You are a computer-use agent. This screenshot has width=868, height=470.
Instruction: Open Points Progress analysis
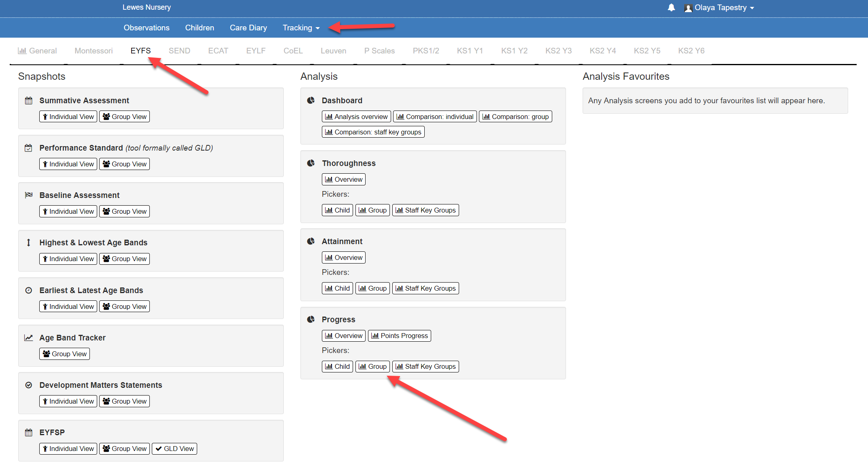click(x=399, y=336)
